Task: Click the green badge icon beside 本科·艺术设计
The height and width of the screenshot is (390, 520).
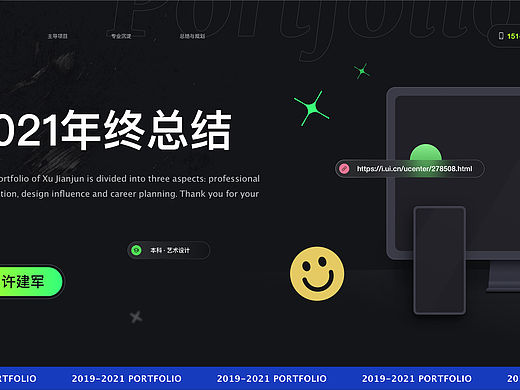Action: [x=136, y=250]
